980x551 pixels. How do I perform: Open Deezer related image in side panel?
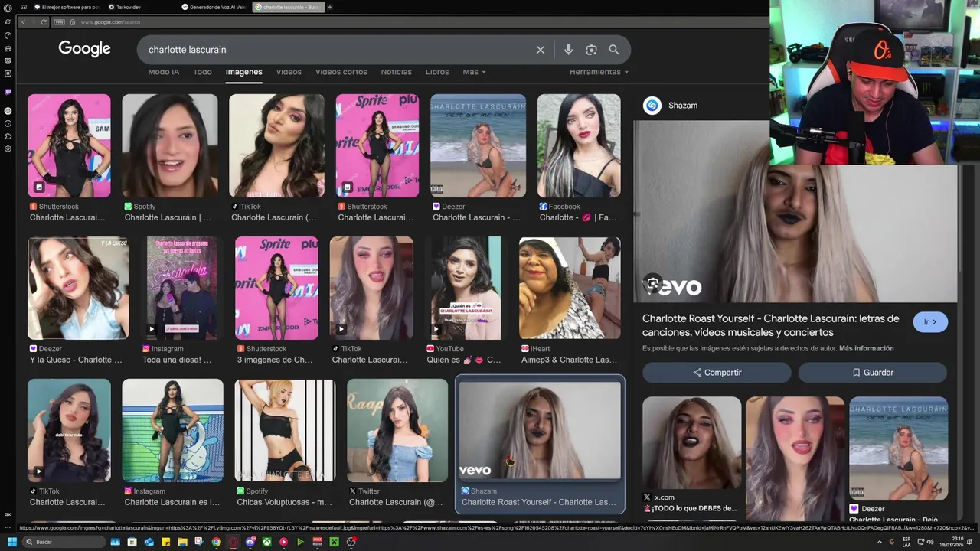coord(899,448)
